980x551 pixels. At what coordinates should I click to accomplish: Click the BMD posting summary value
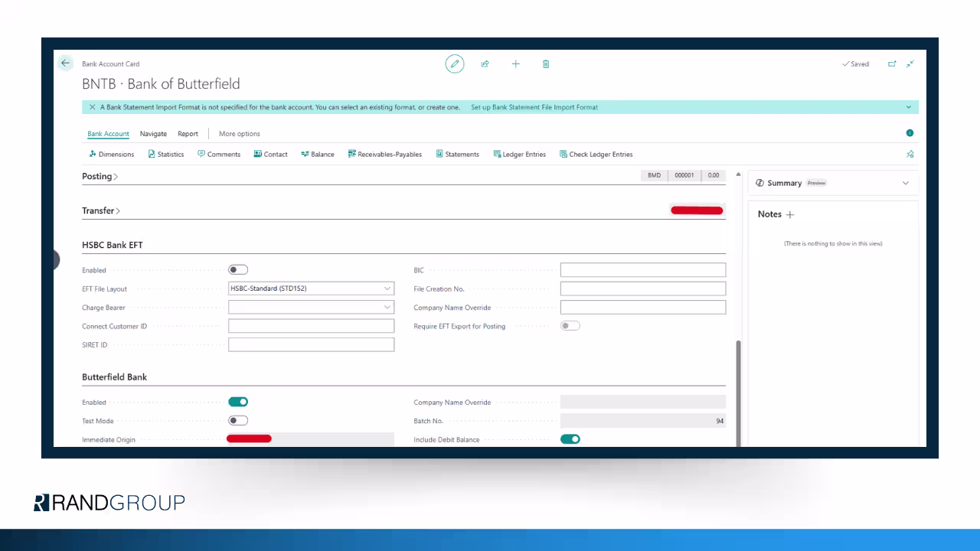(654, 175)
